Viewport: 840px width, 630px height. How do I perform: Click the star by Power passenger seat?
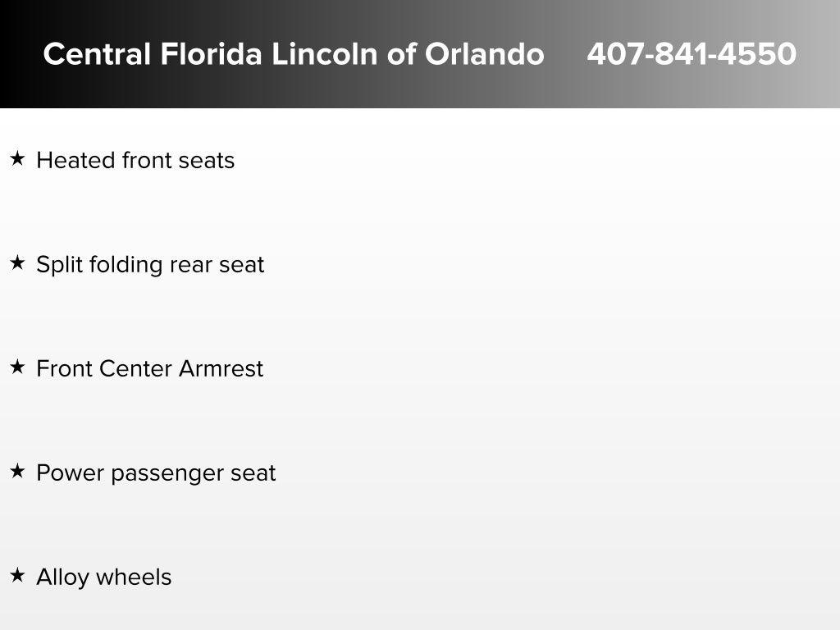[x=17, y=471]
